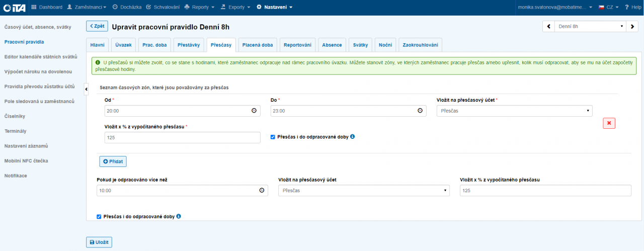Click clock icon in the Od time field
644x251 pixels.
(x=254, y=111)
